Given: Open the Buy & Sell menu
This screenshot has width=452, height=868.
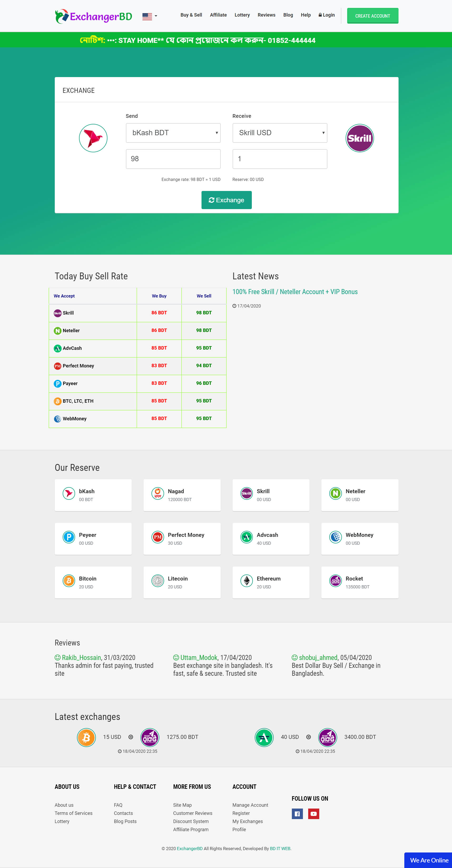Looking at the screenshot, I should pyautogui.click(x=191, y=15).
